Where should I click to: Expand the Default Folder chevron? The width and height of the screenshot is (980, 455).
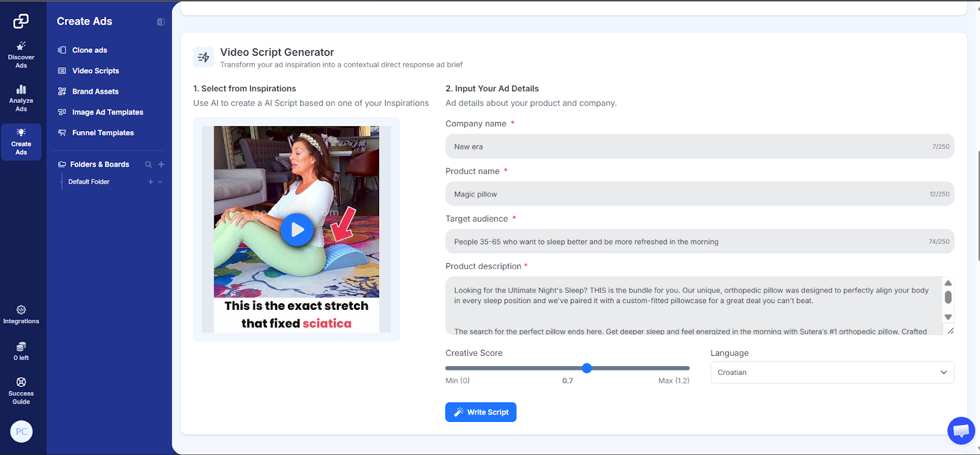(160, 182)
